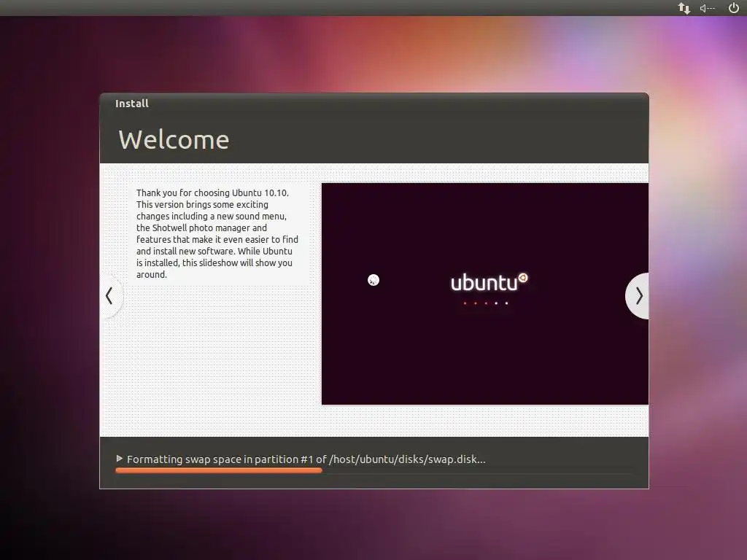Screen dimensions: 747x560
Task: Click the ubuntu logo in slideshow image
Action: point(489,282)
